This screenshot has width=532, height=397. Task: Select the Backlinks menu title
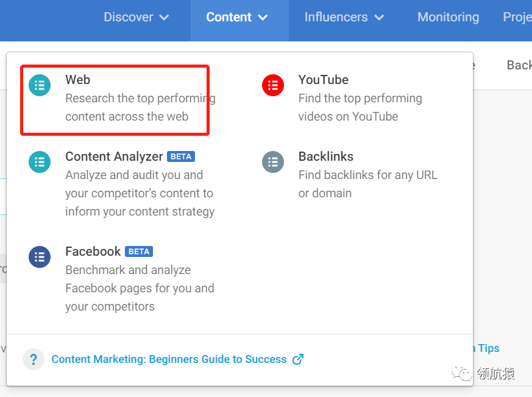click(x=325, y=156)
